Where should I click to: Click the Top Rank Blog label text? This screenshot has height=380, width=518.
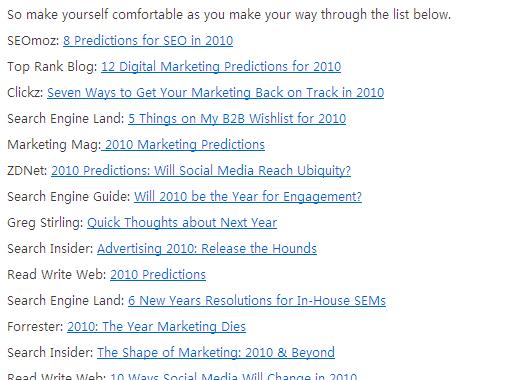tap(52, 67)
